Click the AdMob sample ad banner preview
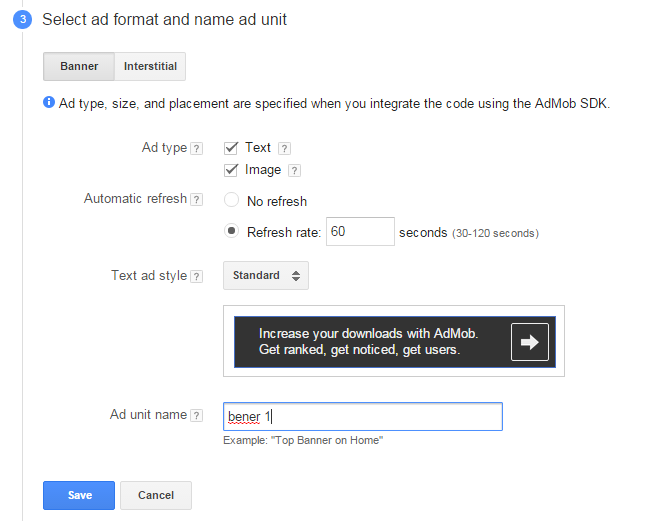 pos(395,342)
